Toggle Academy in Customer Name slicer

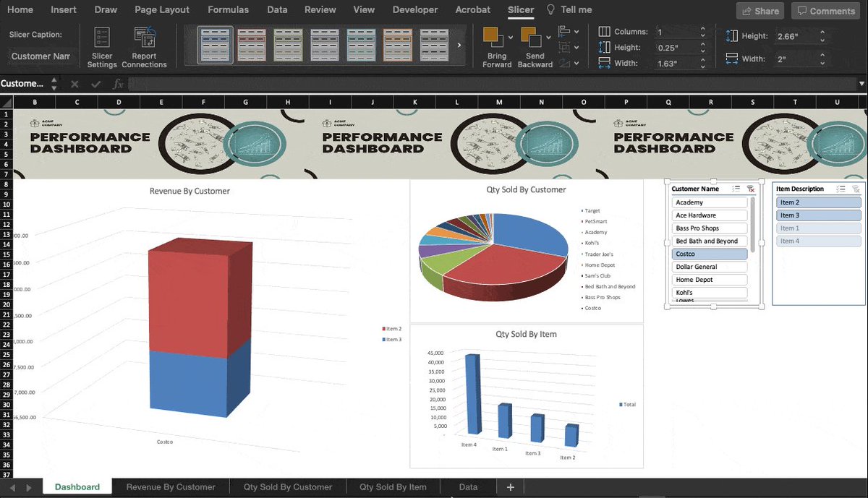click(709, 202)
